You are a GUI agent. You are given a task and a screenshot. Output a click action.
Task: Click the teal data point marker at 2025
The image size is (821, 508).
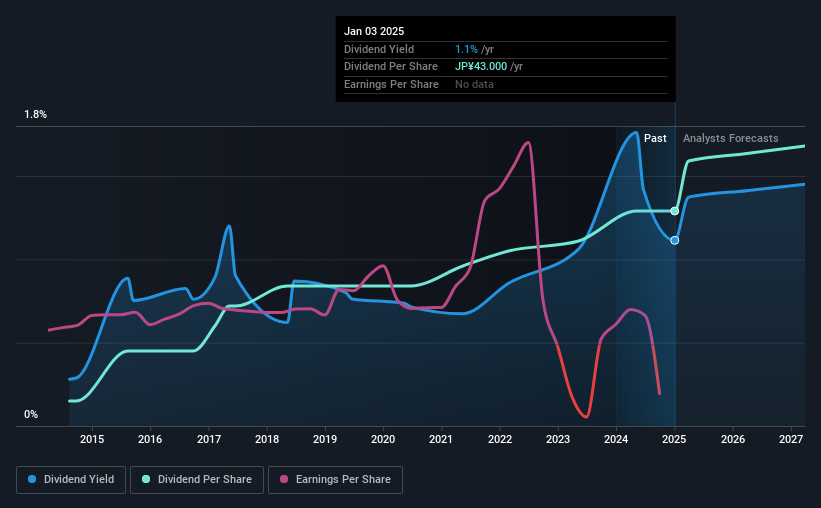675,211
